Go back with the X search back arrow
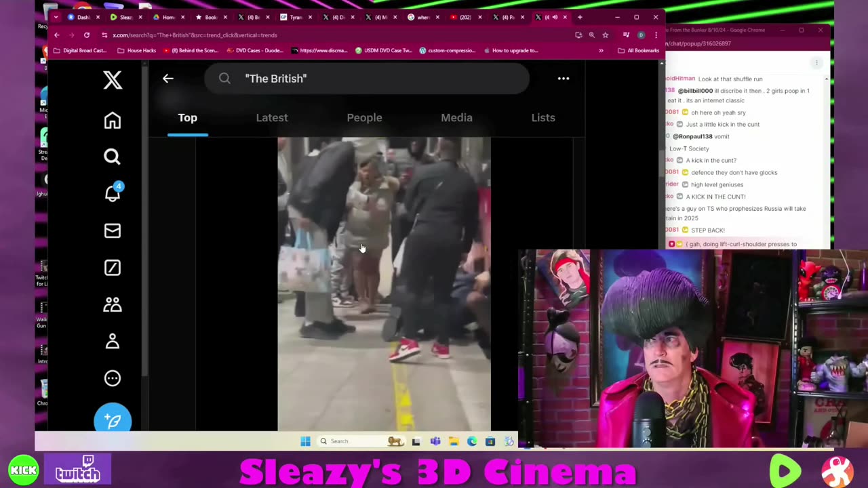Image resolution: width=868 pixels, height=488 pixels. (x=168, y=79)
